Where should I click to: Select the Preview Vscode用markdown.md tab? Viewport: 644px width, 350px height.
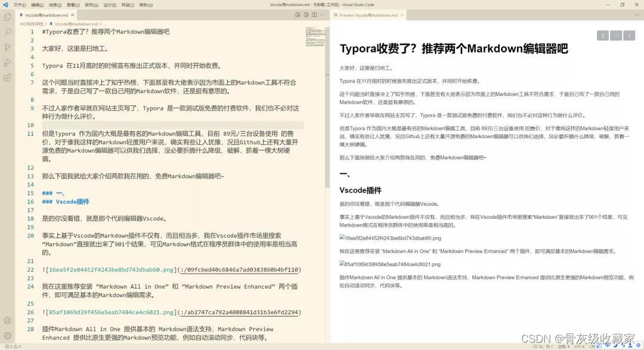coord(369,15)
